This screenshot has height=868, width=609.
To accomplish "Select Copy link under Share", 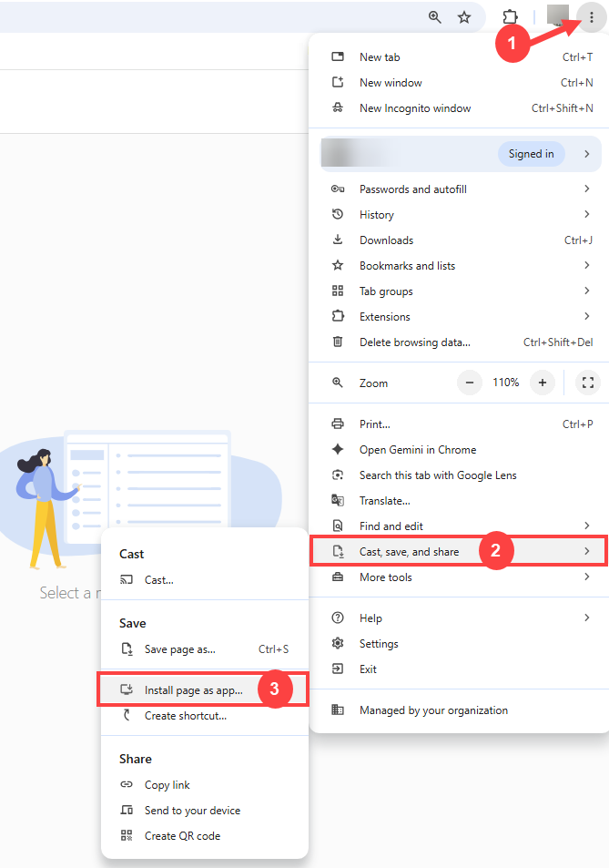I will (205, 784).
